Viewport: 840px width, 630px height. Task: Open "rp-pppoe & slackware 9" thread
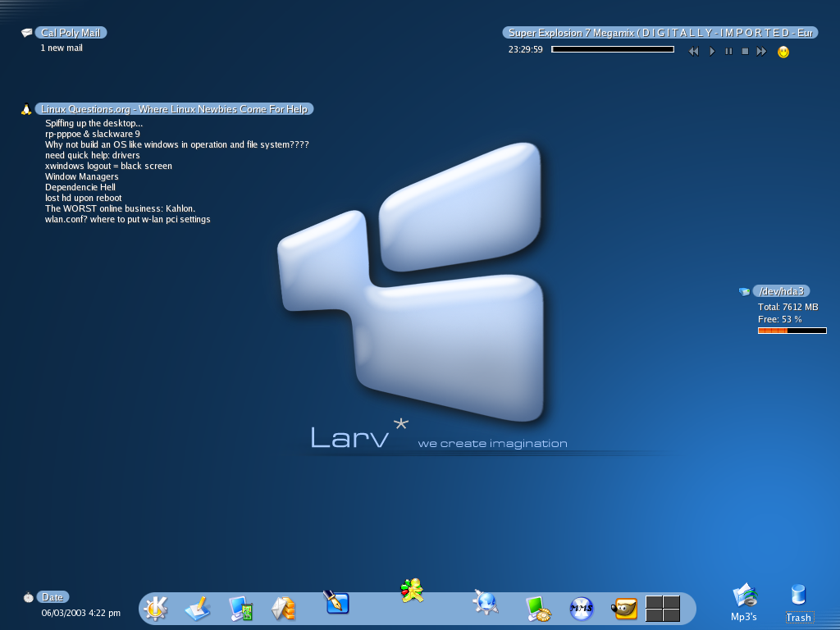pos(93,134)
